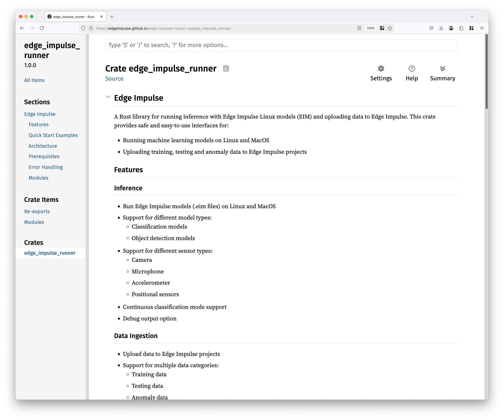Image resolution: width=504 pixels, height=420 pixels.
Task: Jump to Edge Impulse section in sidebar
Action: (x=40, y=114)
